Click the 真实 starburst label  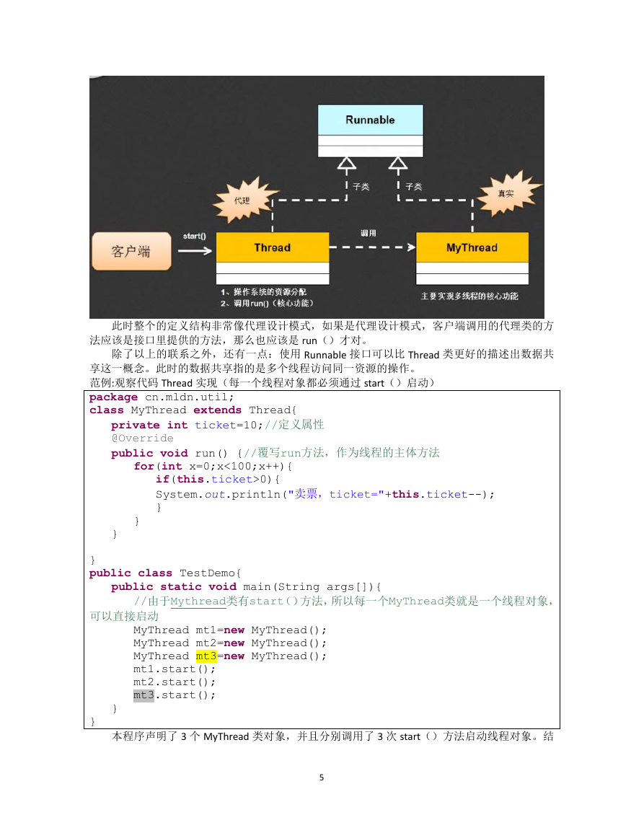pos(506,194)
